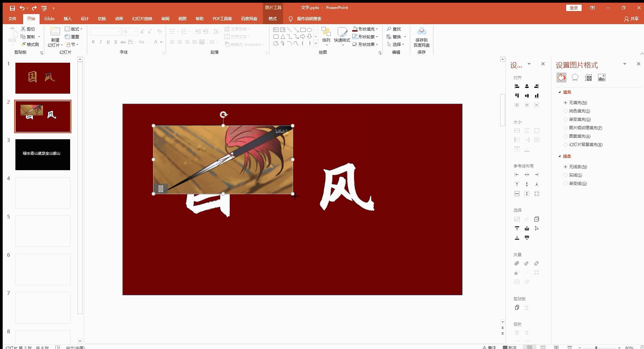
Task: Click the align top icon under 对齐
Action: click(x=517, y=96)
